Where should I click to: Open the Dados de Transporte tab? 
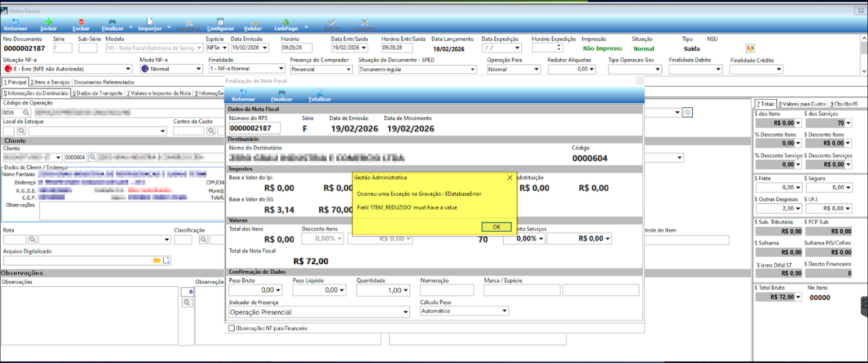pos(98,94)
